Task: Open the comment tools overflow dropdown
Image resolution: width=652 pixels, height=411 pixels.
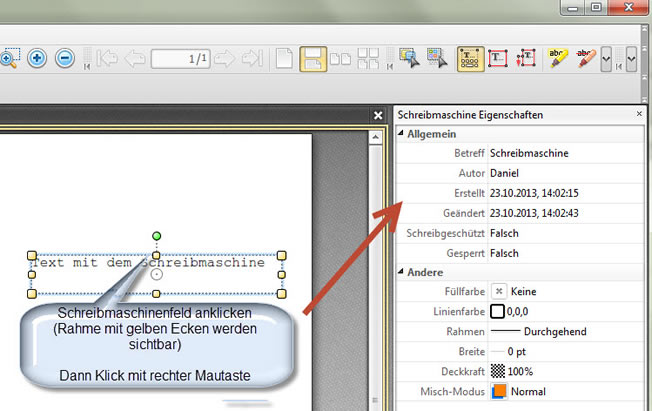Action: coord(606,59)
